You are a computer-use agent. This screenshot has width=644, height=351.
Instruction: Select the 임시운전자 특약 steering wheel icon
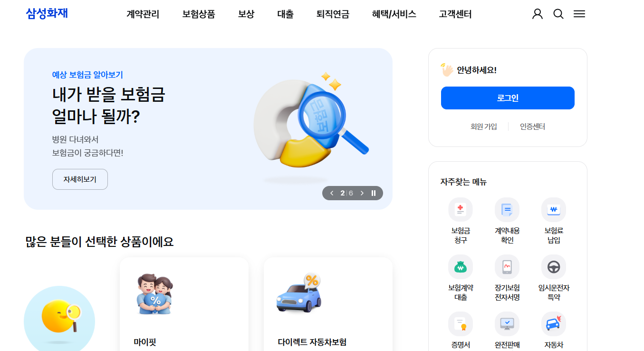[x=554, y=267]
